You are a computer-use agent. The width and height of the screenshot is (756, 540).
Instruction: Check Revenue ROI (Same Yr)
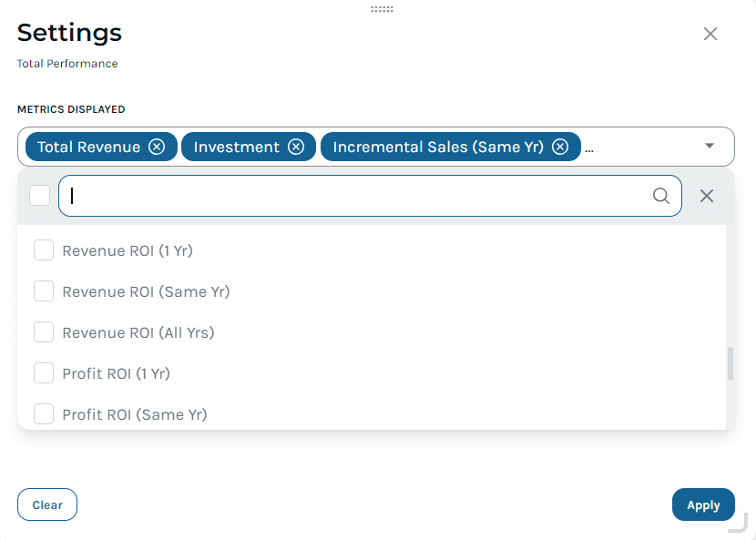pyautogui.click(x=44, y=291)
